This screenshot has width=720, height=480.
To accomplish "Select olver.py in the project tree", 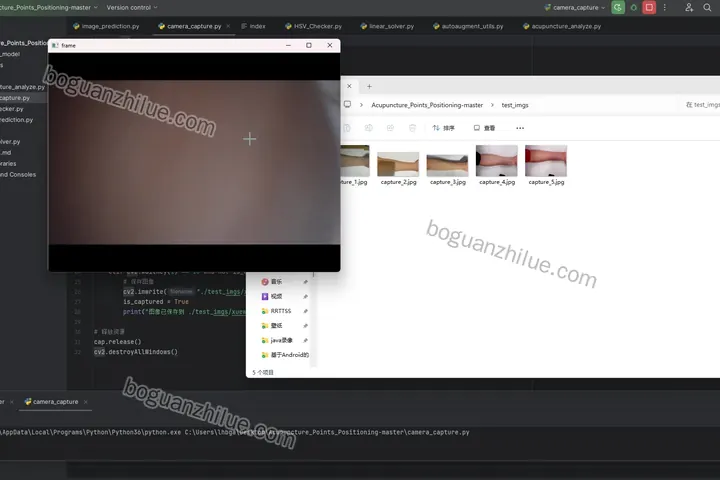I will tap(10, 141).
